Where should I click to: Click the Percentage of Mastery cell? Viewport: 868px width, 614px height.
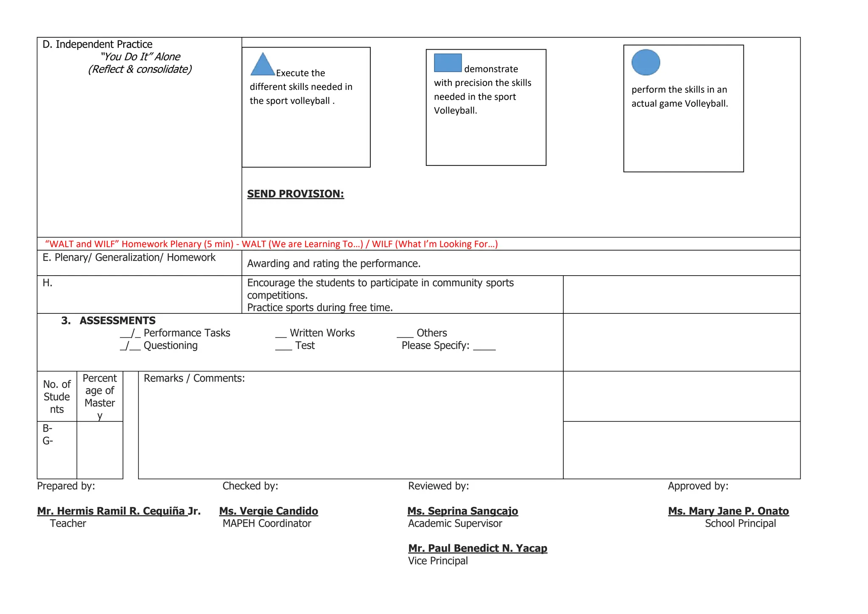(x=100, y=396)
